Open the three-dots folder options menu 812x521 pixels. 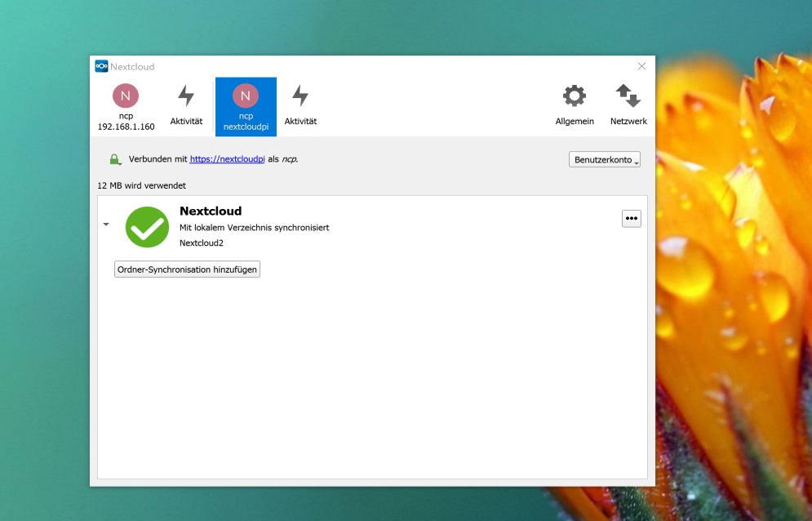coord(632,219)
